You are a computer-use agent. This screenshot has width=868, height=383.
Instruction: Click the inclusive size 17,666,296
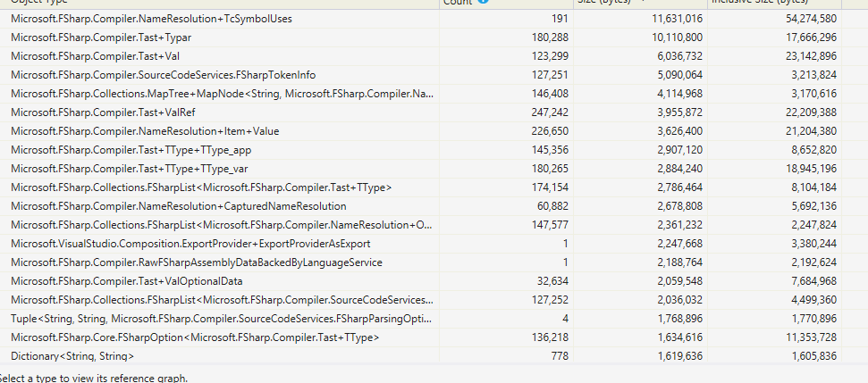click(811, 37)
